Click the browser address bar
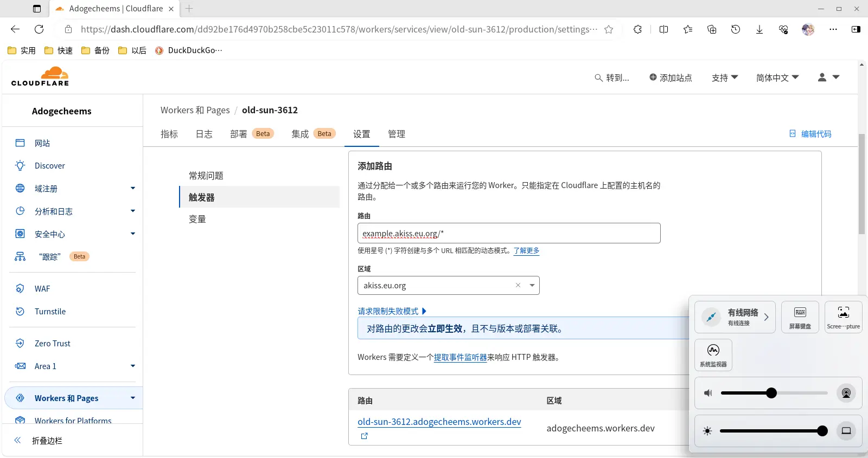The image size is (868, 458). 339,29
